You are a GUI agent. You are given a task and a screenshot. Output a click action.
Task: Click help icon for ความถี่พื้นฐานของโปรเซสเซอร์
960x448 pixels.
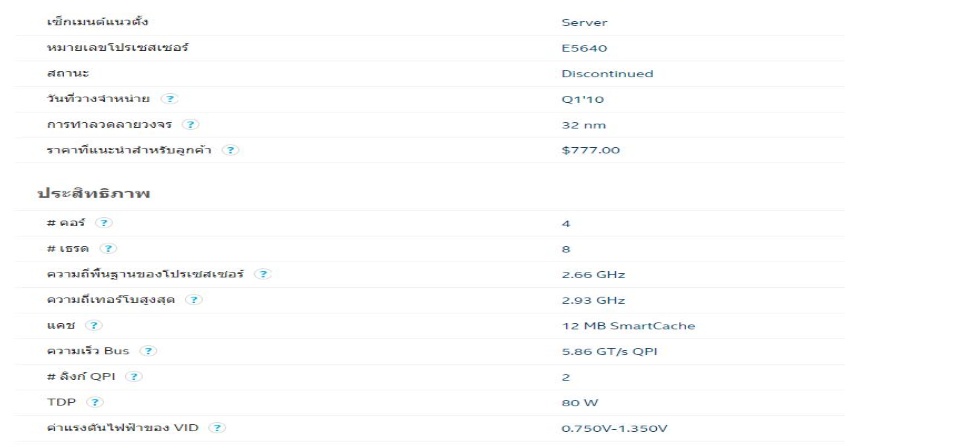[x=263, y=274]
